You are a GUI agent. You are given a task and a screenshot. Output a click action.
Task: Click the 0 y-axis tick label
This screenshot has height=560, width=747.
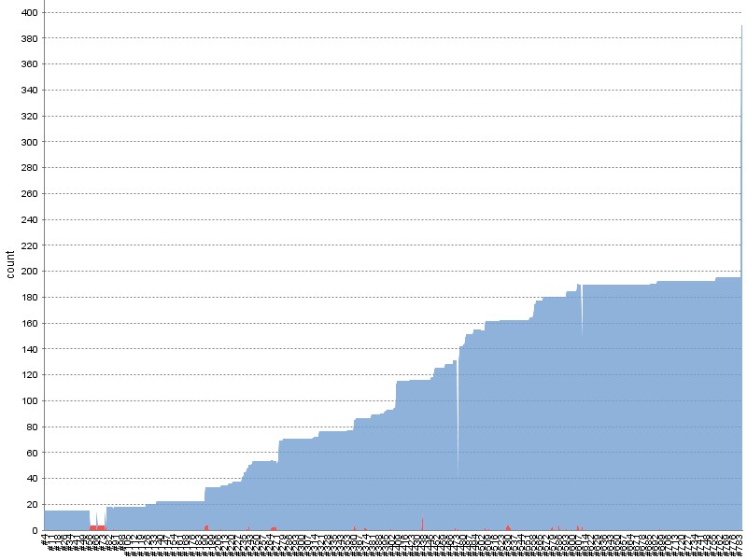(35, 530)
